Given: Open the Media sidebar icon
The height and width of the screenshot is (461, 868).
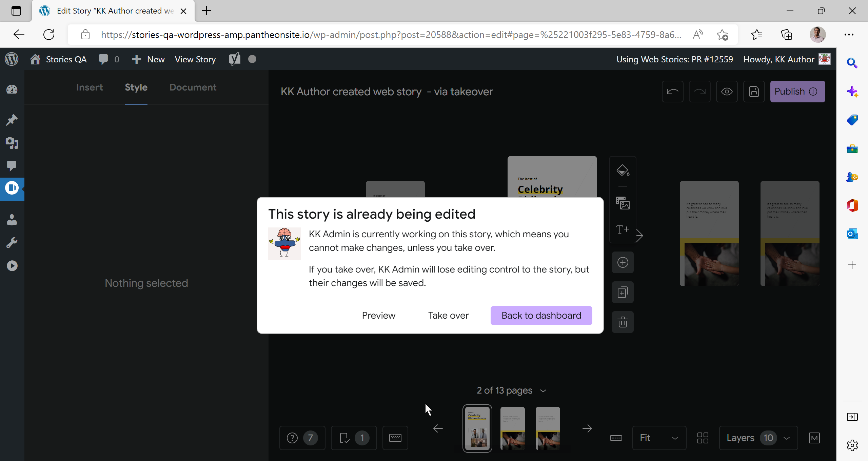Looking at the screenshot, I should 12,143.
